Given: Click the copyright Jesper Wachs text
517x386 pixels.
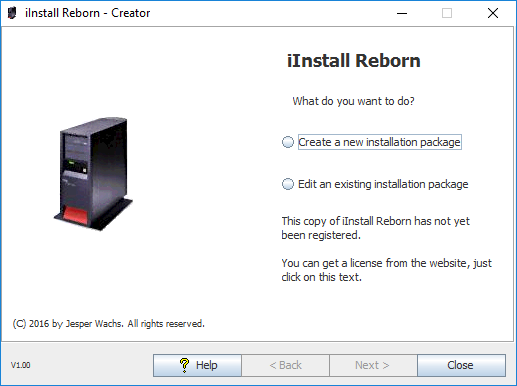Looking at the screenshot, I should [108, 324].
